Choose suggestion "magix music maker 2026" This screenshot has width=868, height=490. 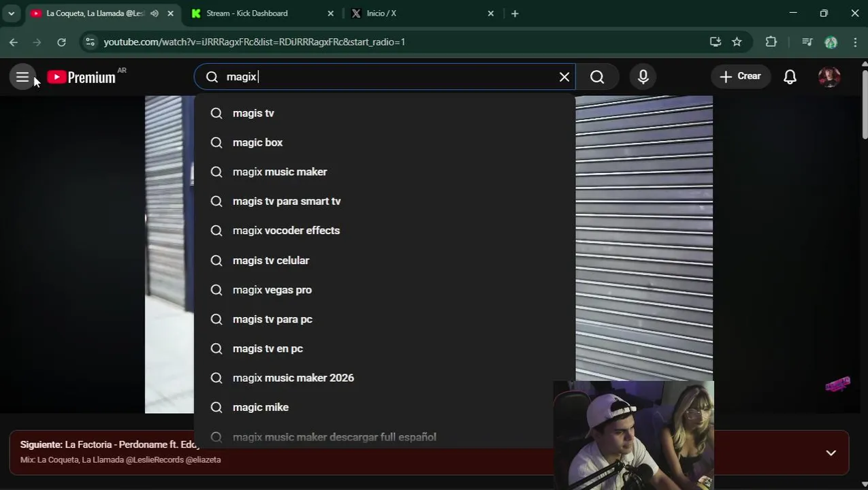[x=385, y=377]
